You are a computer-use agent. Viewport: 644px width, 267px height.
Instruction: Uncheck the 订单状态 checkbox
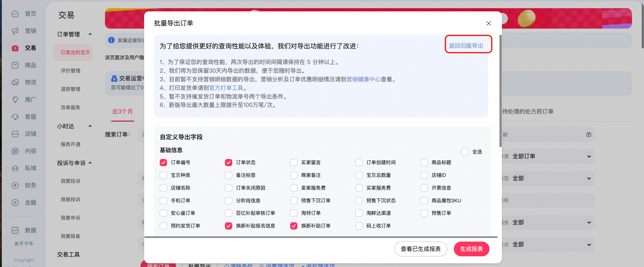[228, 162]
